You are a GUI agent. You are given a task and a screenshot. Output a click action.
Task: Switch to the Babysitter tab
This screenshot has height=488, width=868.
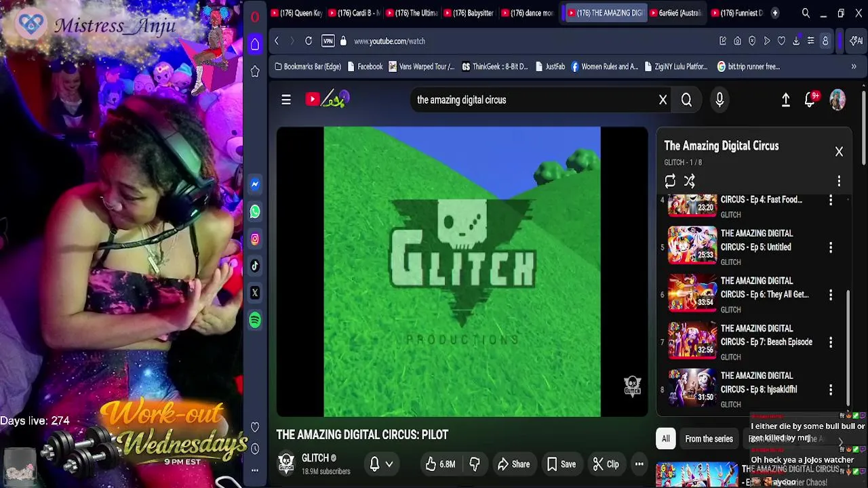click(469, 13)
